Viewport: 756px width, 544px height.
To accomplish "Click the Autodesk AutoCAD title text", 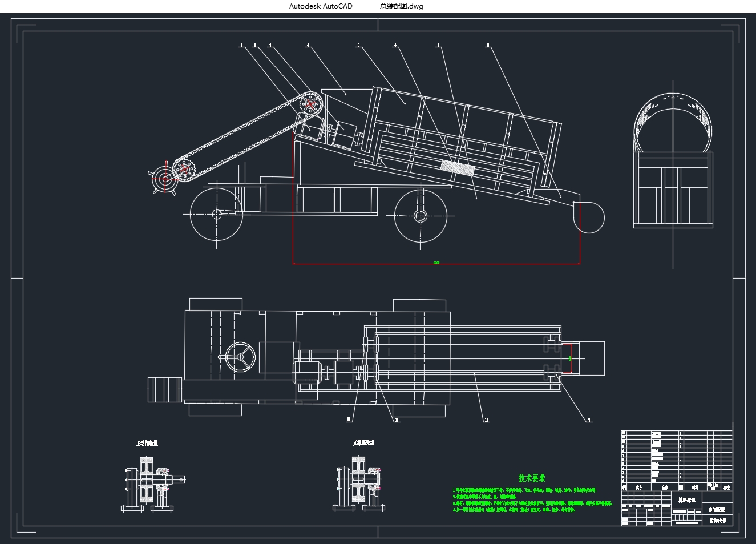I will (321, 6).
